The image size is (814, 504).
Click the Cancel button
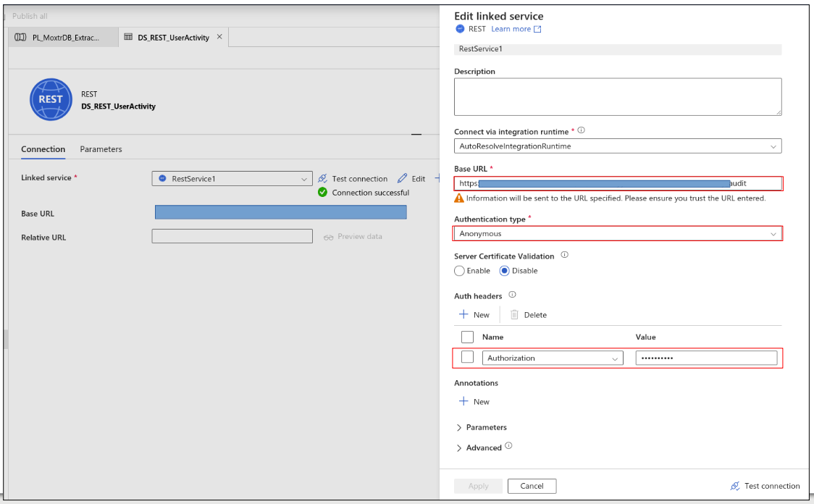coord(532,486)
